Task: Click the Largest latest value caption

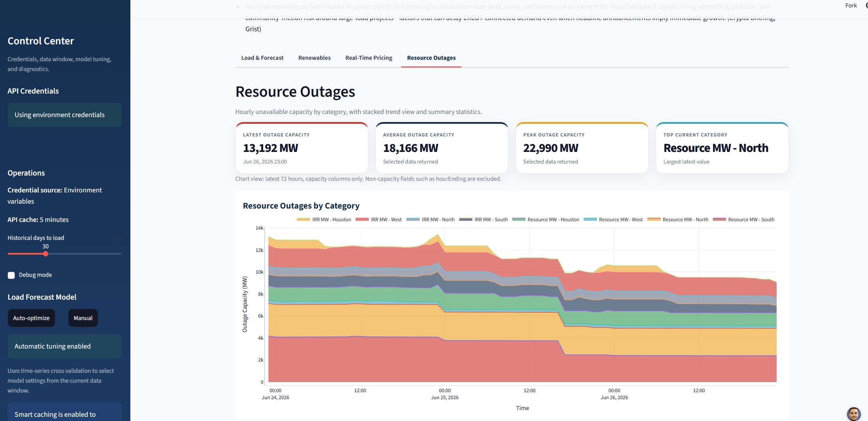Action: [686, 162]
